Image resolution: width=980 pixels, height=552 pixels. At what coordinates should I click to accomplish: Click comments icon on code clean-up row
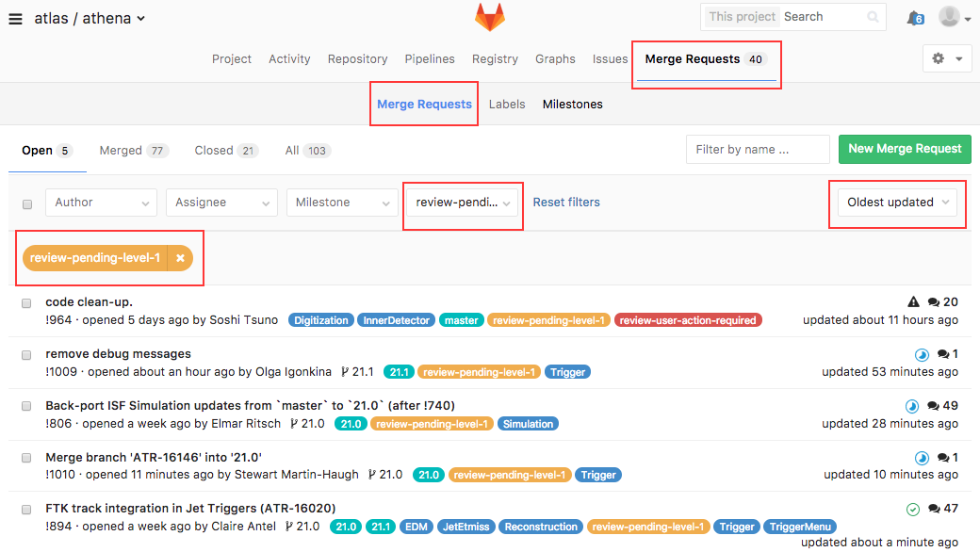[933, 302]
